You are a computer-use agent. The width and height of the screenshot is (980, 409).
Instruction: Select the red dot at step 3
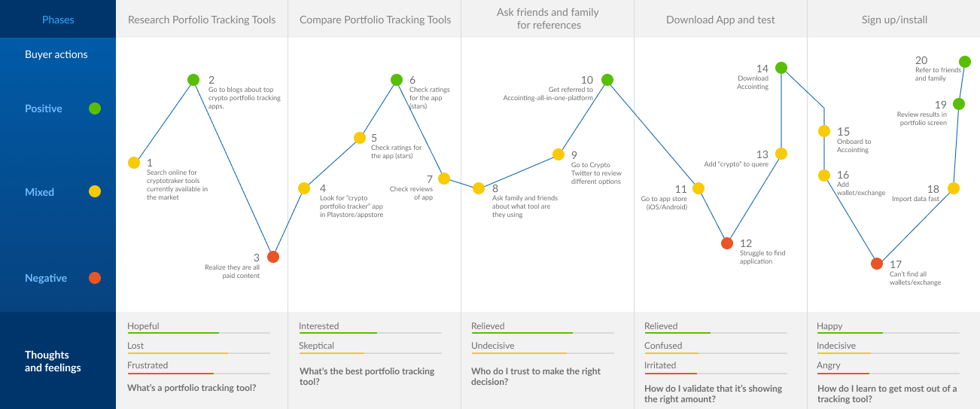[x=273, y=257]
